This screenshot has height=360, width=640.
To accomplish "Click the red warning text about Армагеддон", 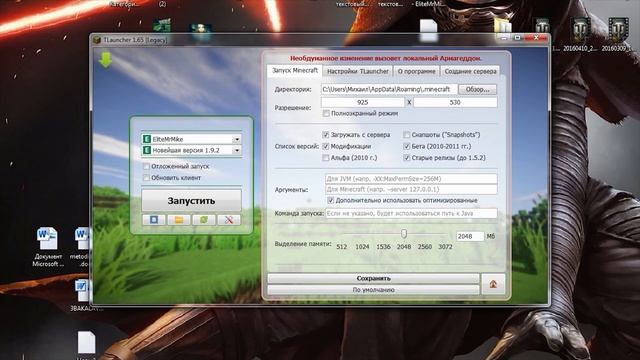I will point(385,58).
